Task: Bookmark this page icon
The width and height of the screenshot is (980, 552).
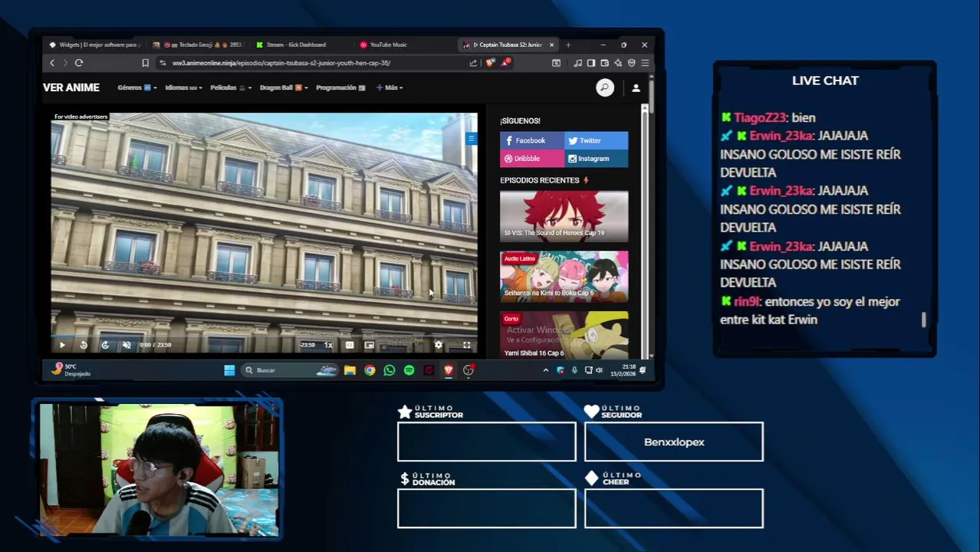Action: [145, 63]
